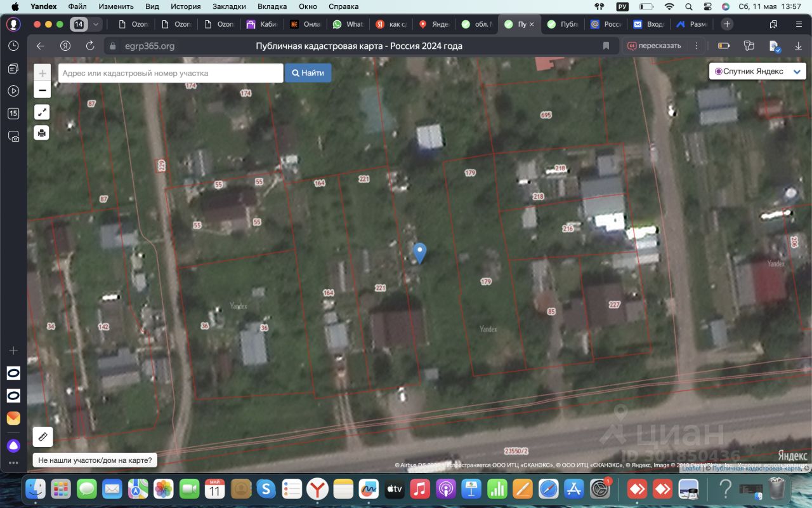
Task: Bookmark this page
Action: click(606, 46)
